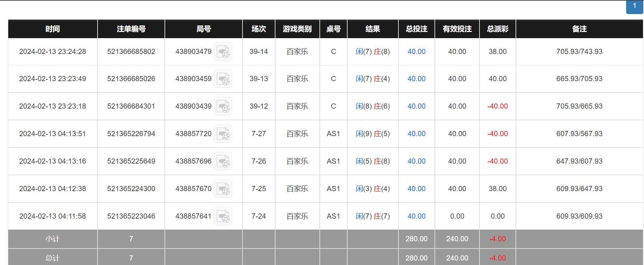This screenshot has height=265, width=644.
Task: Select timestamp 2024-02-13 04:13:51
Action: point(53,134)
